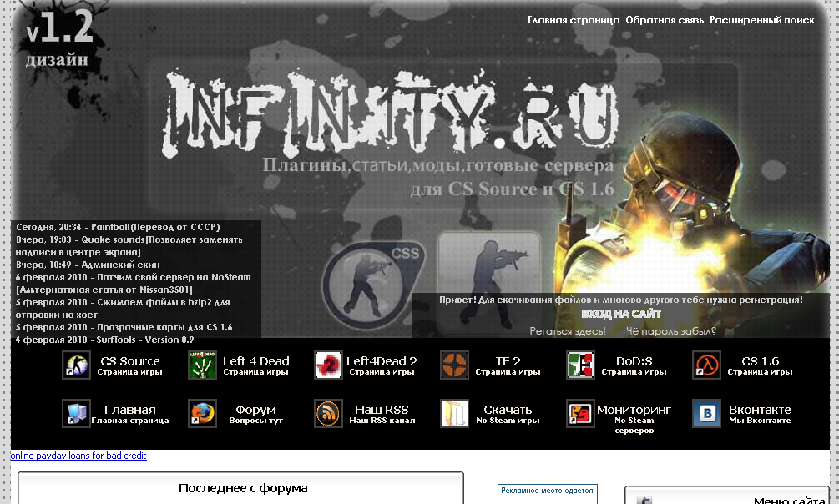
Task: Open the Сжимаем файлы в bzip2 news item
Action: click(123, 308)
